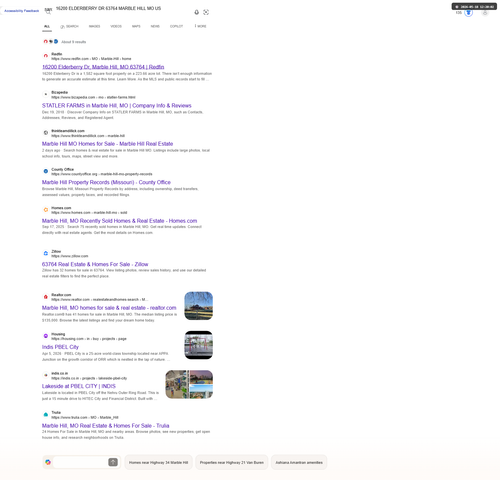Switch to the IMAGES tab
Image resolution: width=500 pixels, height=480 pixels.
(x=94, y=26)
